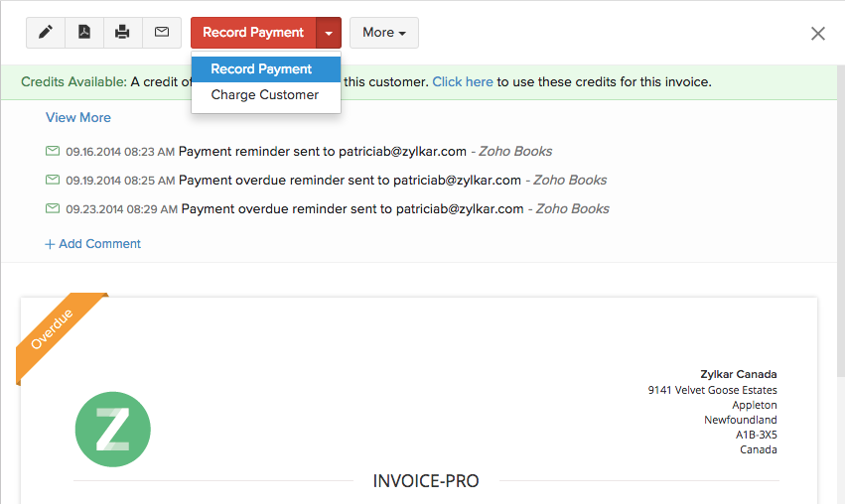Click the pencil edit invoice icon
The width and height of the screenshot is (845, 504).
[x=46, y=33]
